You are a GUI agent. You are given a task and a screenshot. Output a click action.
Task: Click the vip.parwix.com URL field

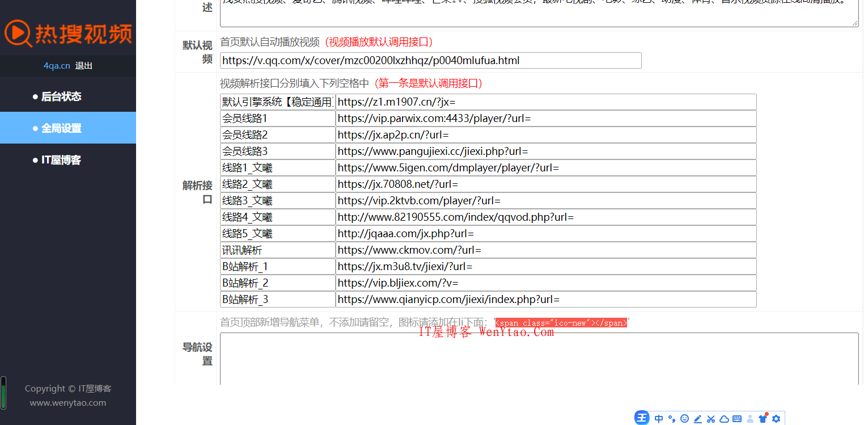pos(546,119)
